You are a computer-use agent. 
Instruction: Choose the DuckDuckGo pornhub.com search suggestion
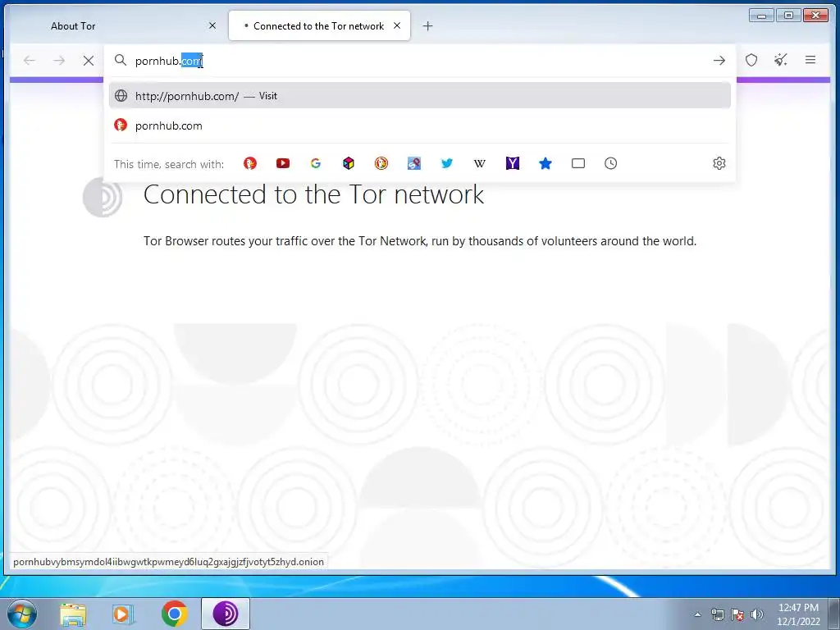(419, 126)
